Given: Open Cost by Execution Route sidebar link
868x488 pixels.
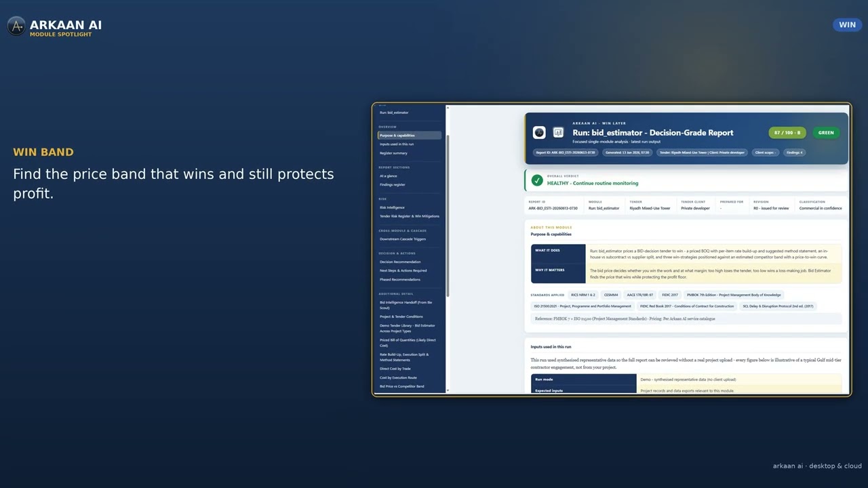Looking at the screenshot, I should (399, 378).
